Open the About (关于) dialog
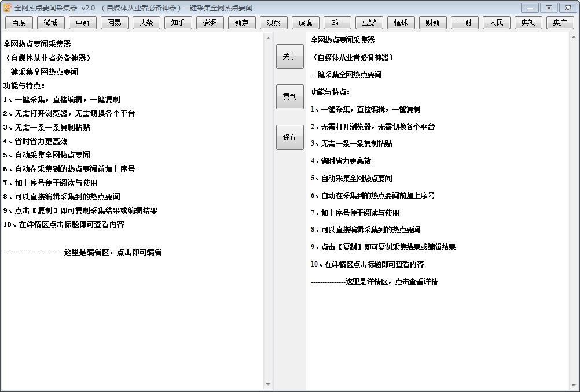The height and width of the screenshot is (392, 580). [x=289, y=56]
